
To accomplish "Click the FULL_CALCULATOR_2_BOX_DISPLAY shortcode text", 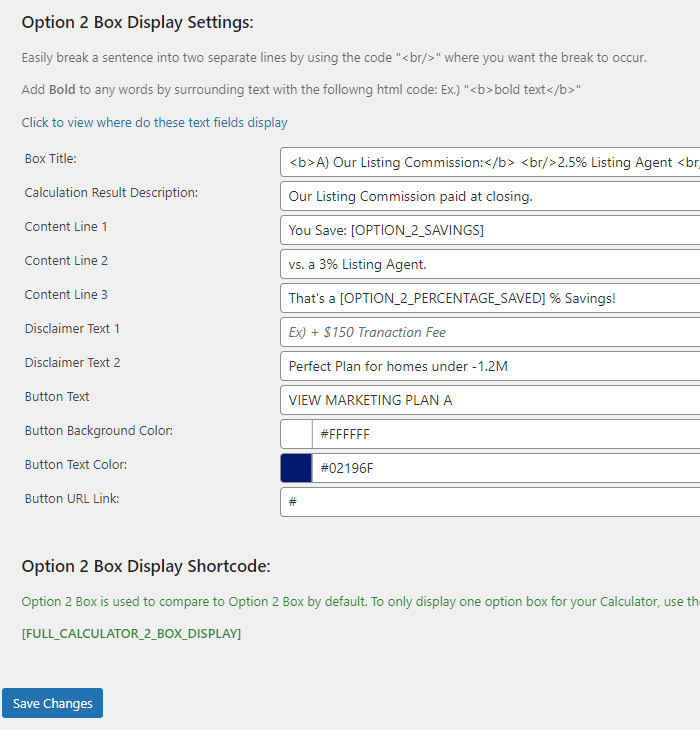I will (131, 633).
